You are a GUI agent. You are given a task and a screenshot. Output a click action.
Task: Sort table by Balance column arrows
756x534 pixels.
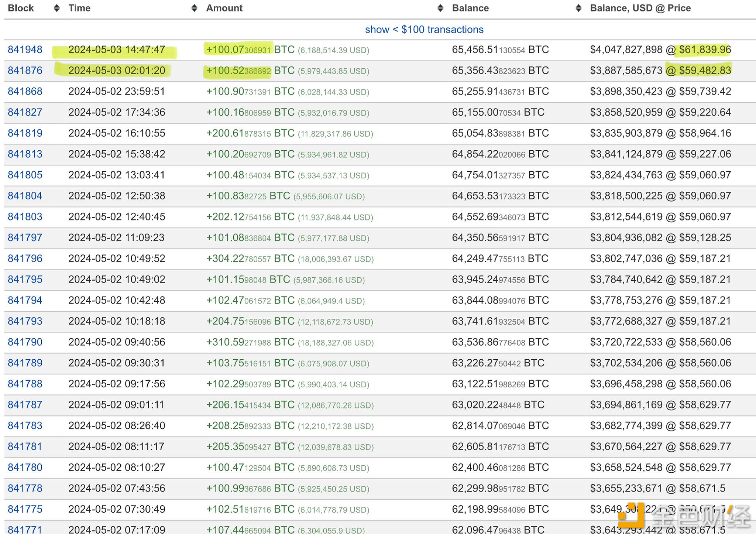click(x=578, y=8)
